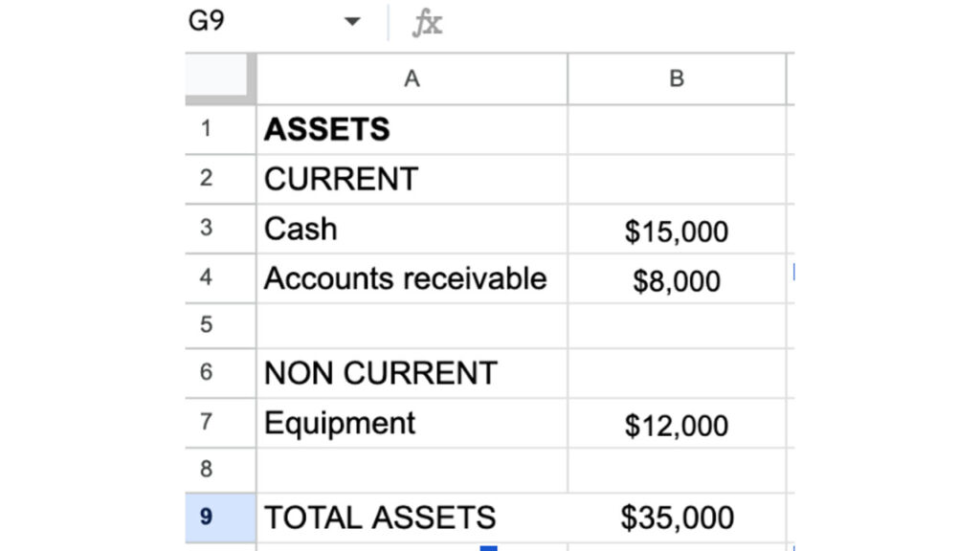Click the Equipment cell
980x551 pixels.
[412, 422]
